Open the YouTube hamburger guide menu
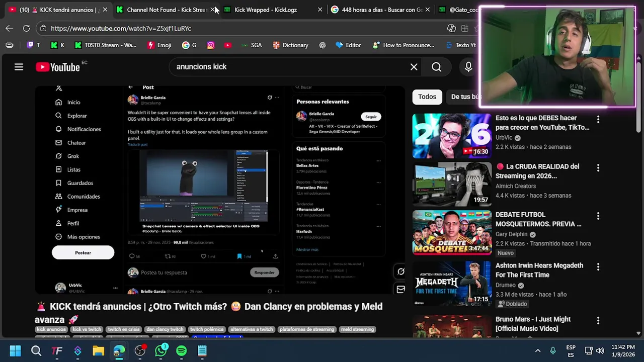 19,67
